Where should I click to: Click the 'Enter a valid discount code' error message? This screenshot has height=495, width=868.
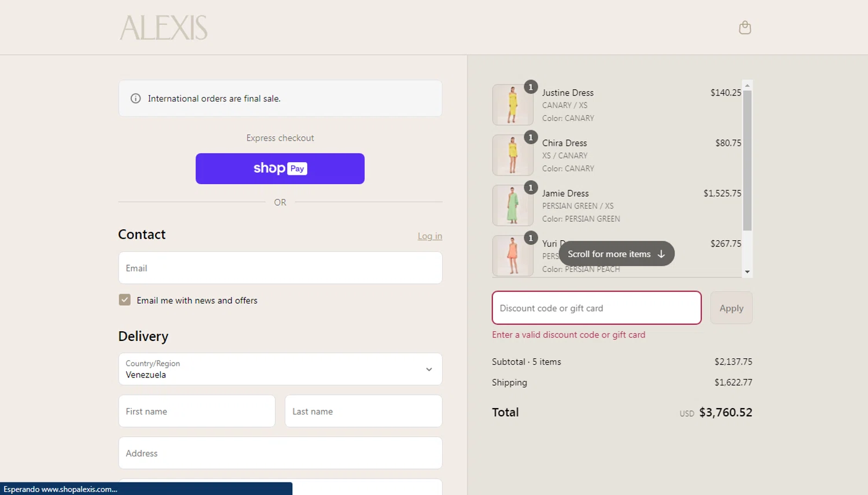(x=568, y=335)
